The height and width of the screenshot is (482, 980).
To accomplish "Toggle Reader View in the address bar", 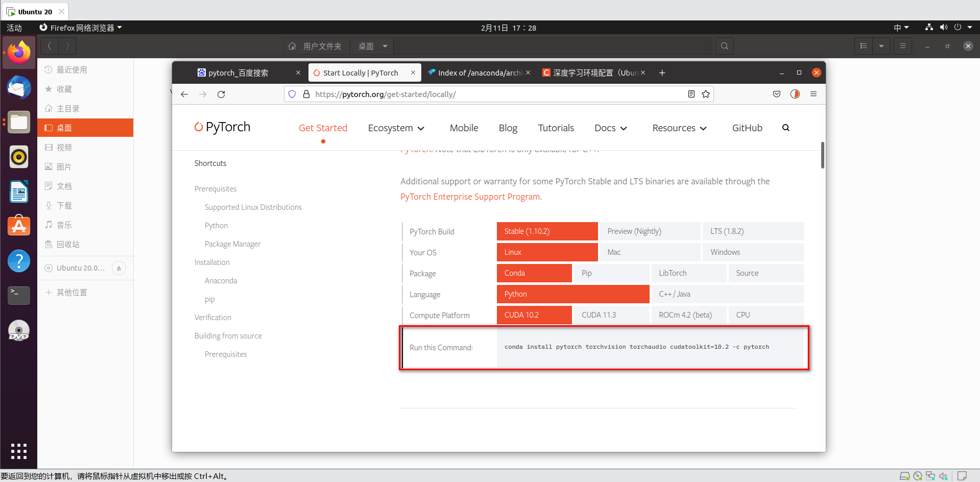I will coord(691,94).
